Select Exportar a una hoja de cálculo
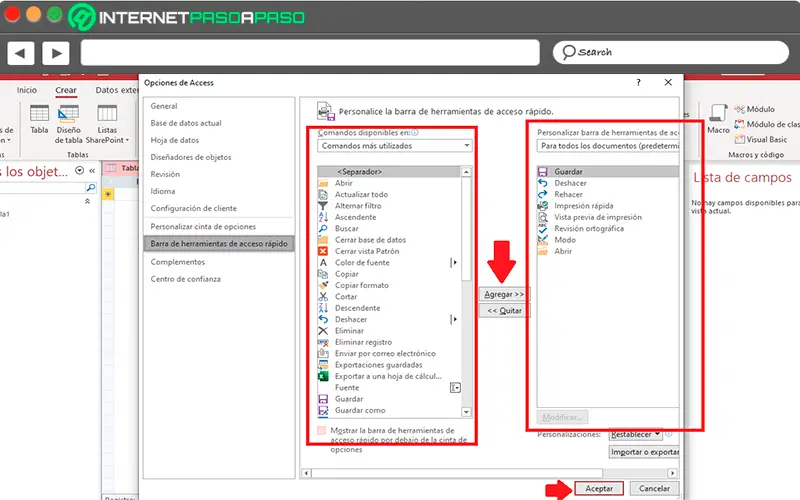 389,376
